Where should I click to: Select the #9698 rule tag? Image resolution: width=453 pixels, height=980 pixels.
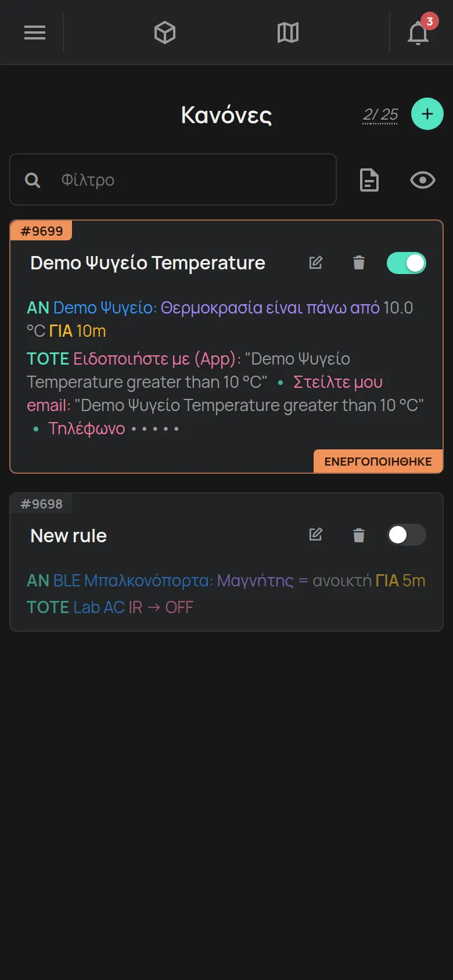pos(41,504)
